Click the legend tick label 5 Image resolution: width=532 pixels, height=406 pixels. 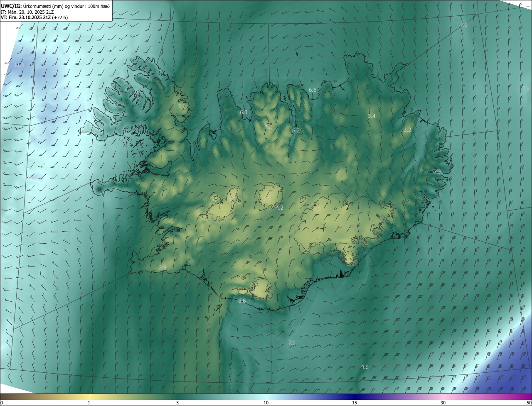[177, 403]
